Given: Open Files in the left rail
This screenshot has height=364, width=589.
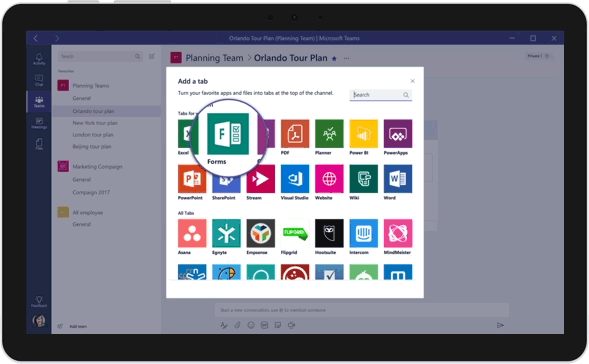Looking at the screenshot, I should (x=39, y=144).
